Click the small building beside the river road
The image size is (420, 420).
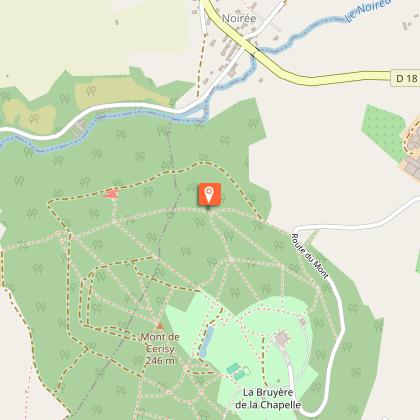(79, 127)
